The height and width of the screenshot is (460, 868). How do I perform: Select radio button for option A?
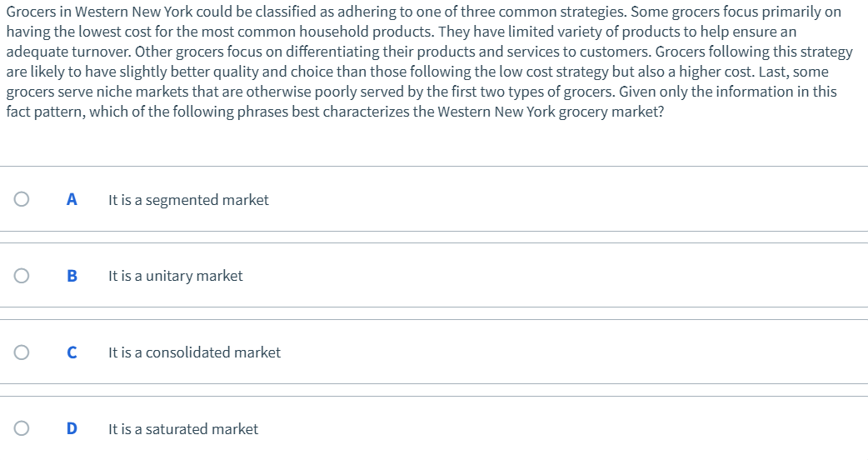point(22,199)
